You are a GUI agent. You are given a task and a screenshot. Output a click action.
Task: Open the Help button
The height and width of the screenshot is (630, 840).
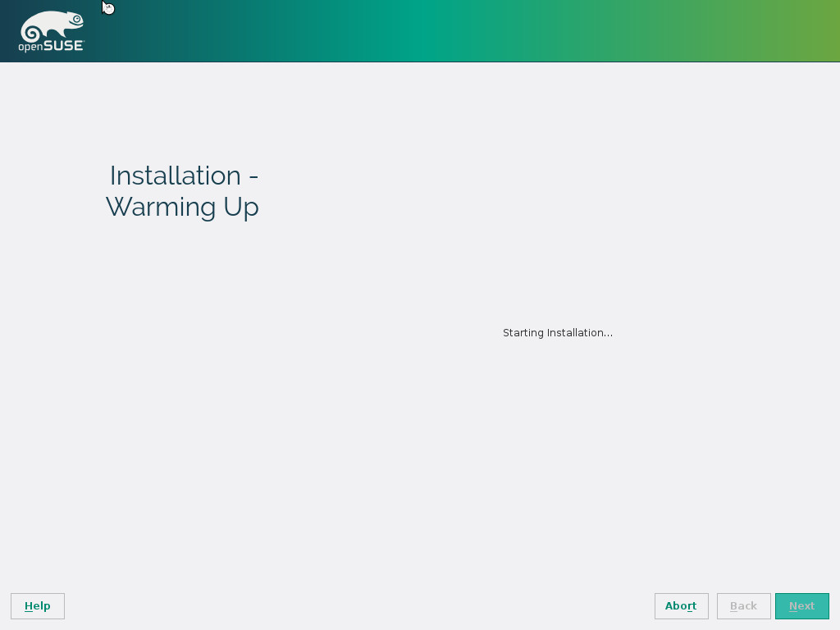[38, 606]
